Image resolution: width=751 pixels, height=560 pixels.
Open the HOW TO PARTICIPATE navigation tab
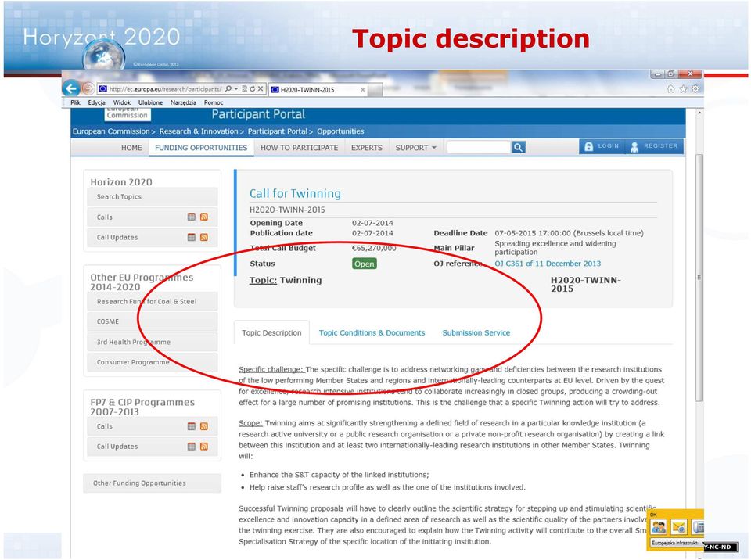pyautogui.click(x=300, y=148)
